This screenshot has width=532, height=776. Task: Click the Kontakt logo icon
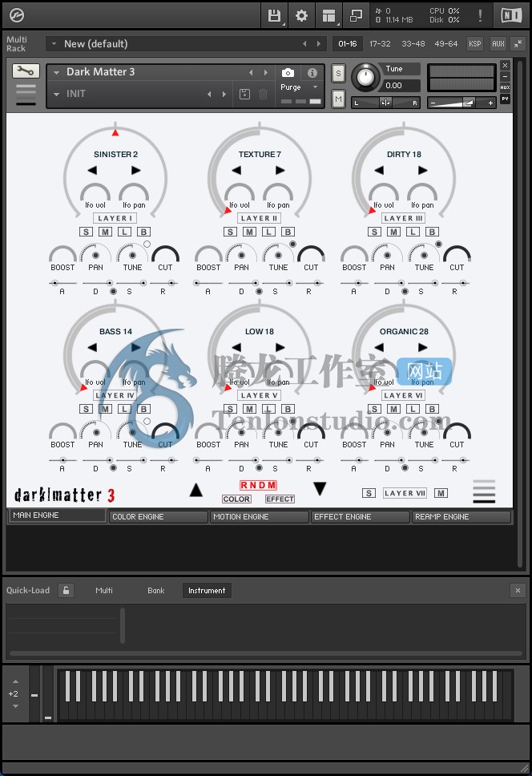(17, 16)
